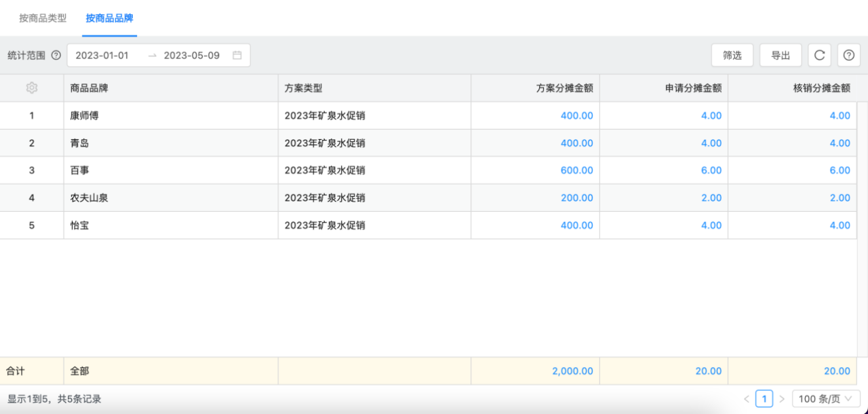Screen dimensions: 868x414
Task: Open 农夫山泉 申请分摊金额 2.00 link
Action: pyautogui.click(x=711, y=198)
